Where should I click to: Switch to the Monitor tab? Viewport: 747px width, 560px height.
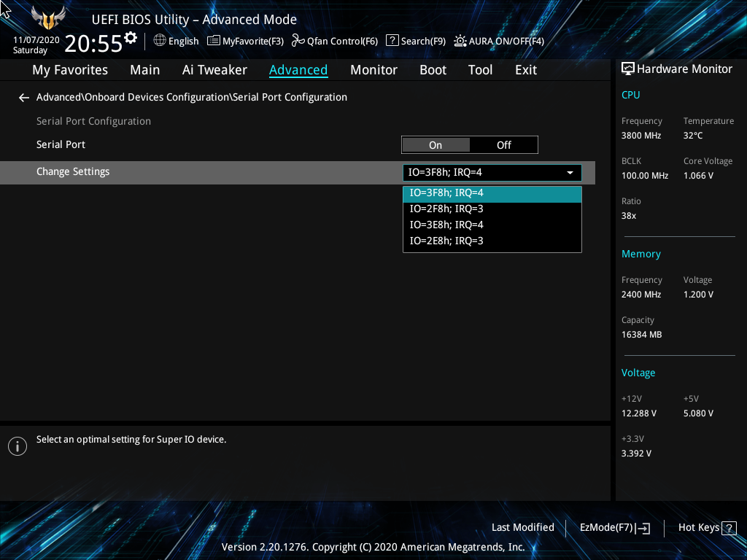tap(373, 70)
